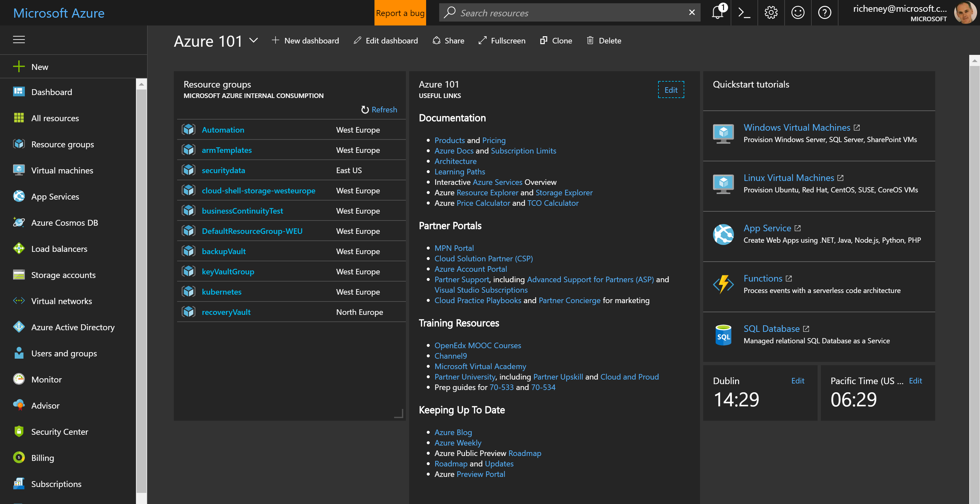The image size is (980, 504).
Task: Open the Learning Paths documentation link
Action: click(459, 171)
